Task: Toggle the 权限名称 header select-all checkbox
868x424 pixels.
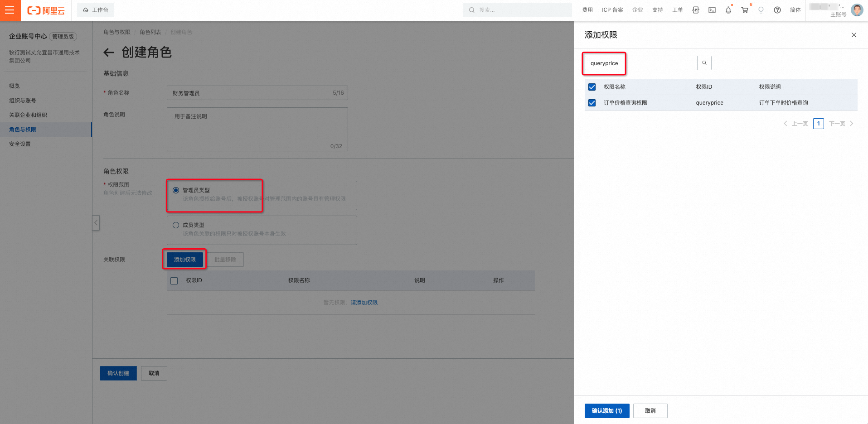Action: pyautogui.click(x=592, y=87)
